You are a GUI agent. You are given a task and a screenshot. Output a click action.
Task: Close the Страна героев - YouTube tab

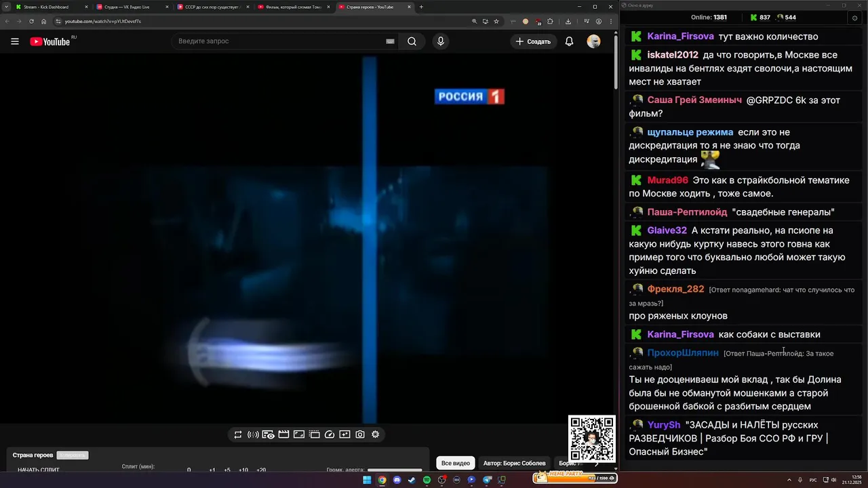point(408,7)
